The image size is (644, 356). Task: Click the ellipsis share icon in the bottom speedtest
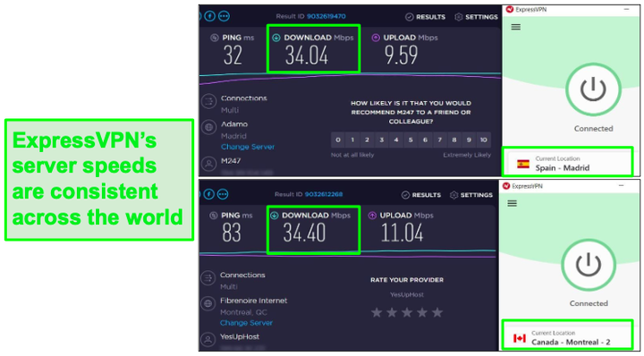(x=223, y=194)
